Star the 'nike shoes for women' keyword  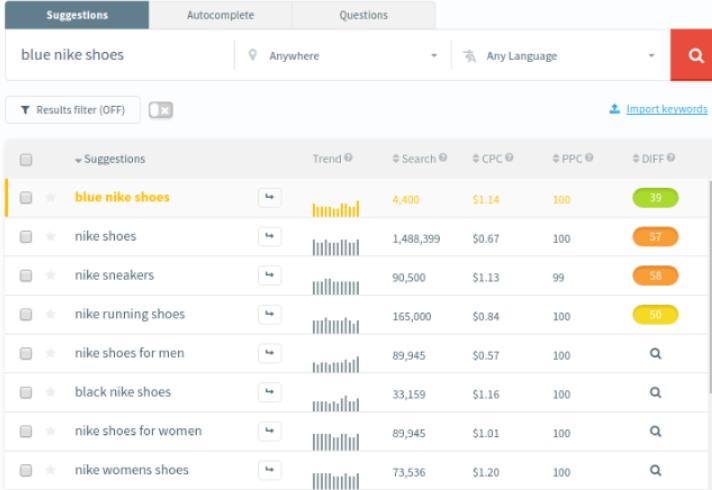coord(50,431)
